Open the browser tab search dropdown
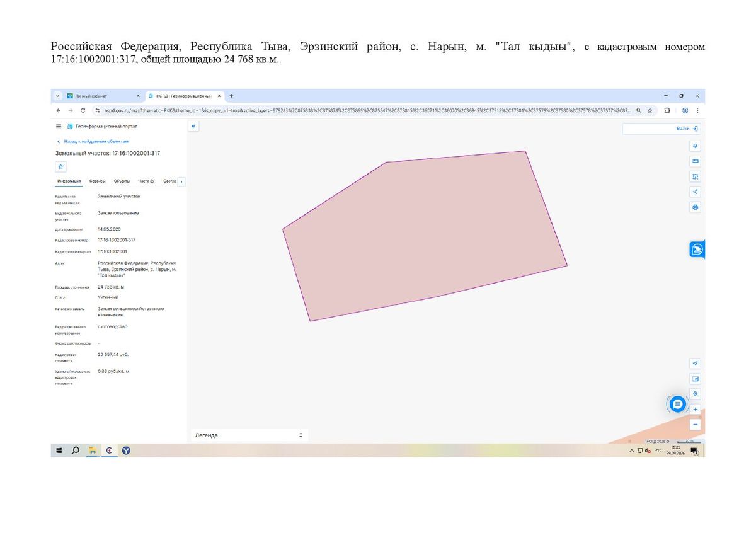Viewport: 756px width, 535px height. click(58, 96)
